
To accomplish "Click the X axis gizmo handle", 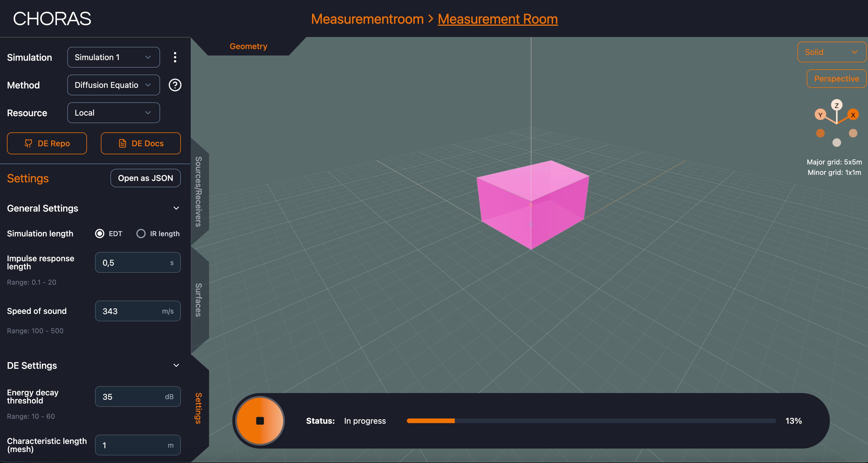I will (853, 115).
